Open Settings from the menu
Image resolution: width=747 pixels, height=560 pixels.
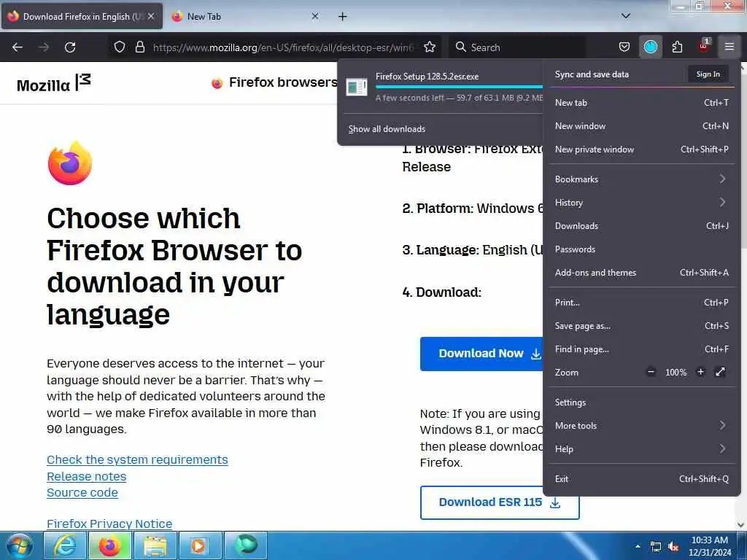click(642, 402)
